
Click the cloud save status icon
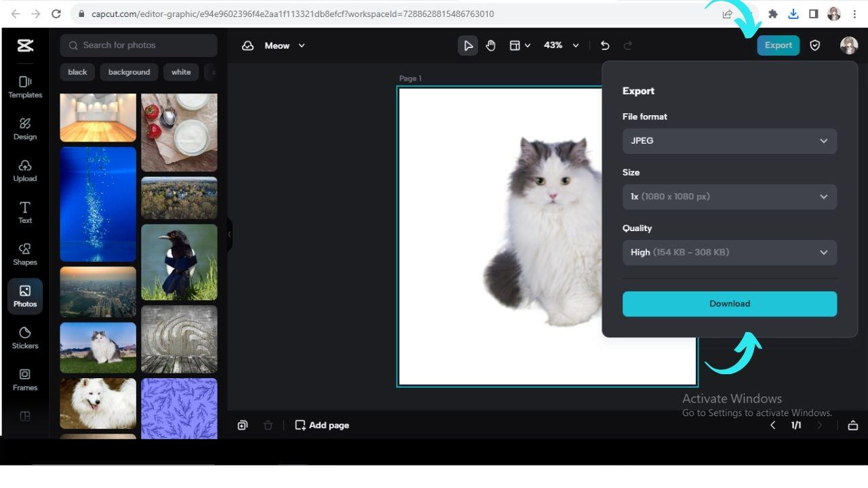[x=248, y=45]
